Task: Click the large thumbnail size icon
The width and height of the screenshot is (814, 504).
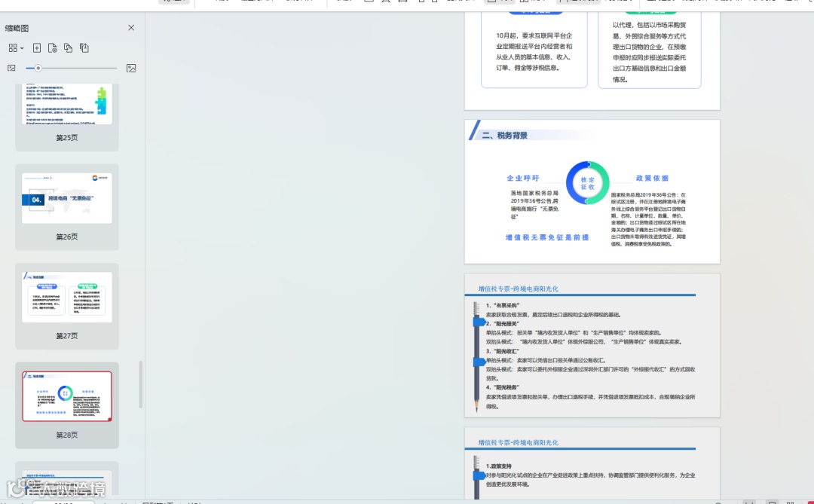Action: tap(131, 68)
